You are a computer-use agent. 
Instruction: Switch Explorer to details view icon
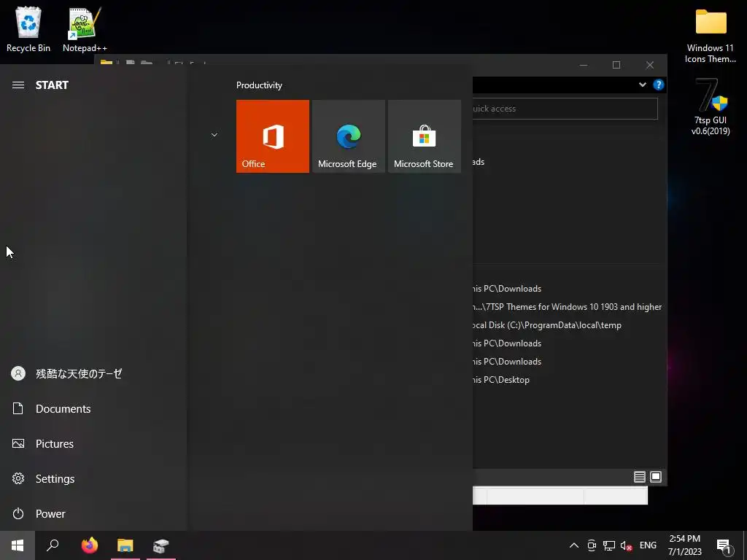(x=639, y=477)
